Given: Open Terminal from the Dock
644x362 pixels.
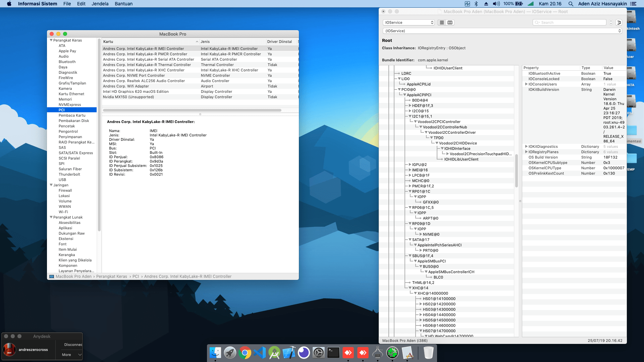Looking at the screenshot, I should coord(333,353).
